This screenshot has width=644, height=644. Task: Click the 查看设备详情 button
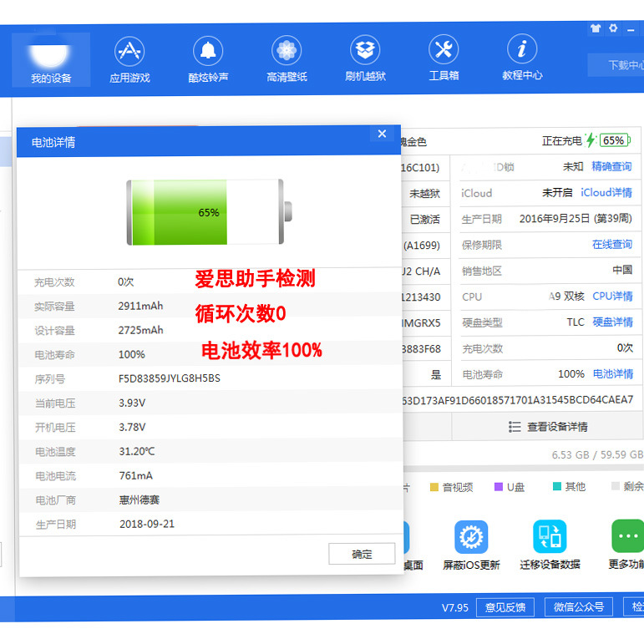pos(548,427)
